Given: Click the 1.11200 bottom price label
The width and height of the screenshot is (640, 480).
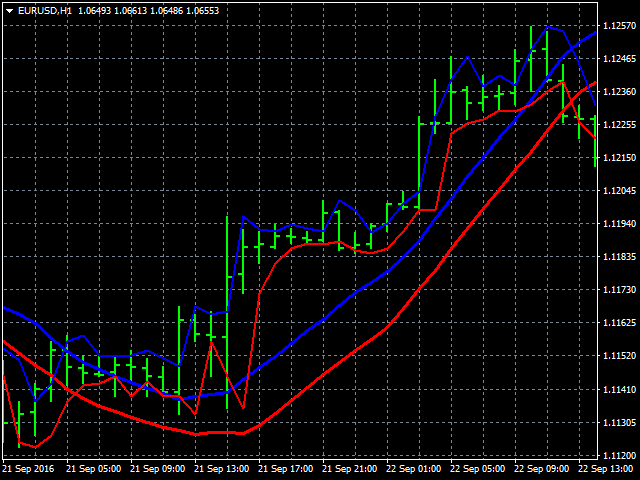Looking at the screenshot, I should point(619,455).
